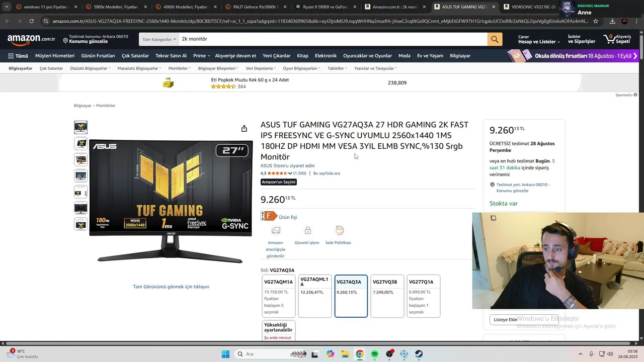Image resolution: width=644 pixels, height=362 pixels.
Task: Click the Güvenli işlem lock icon
Action: (x=307, y=230)
